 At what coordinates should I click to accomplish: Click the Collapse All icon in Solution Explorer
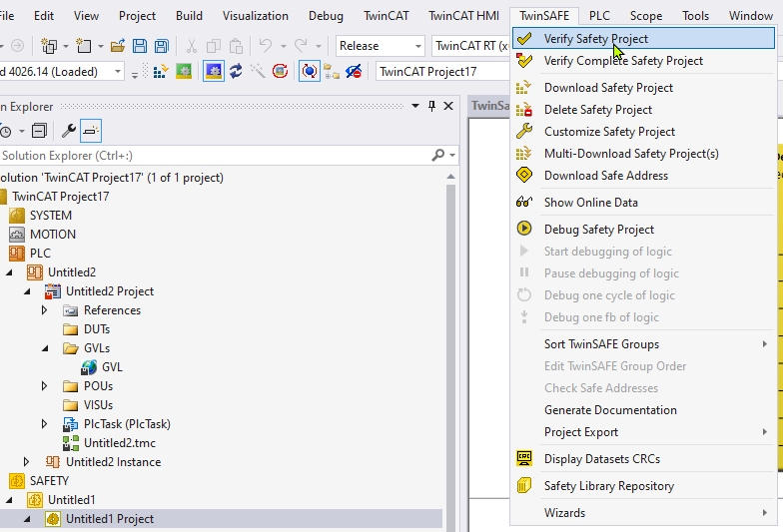click(x=39, y=131)
